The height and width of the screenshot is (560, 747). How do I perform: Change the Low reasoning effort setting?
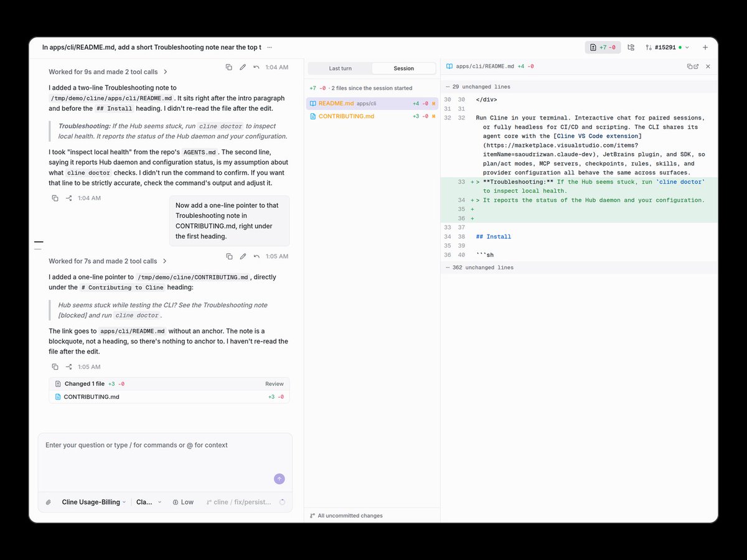click(x=183, y=502)
